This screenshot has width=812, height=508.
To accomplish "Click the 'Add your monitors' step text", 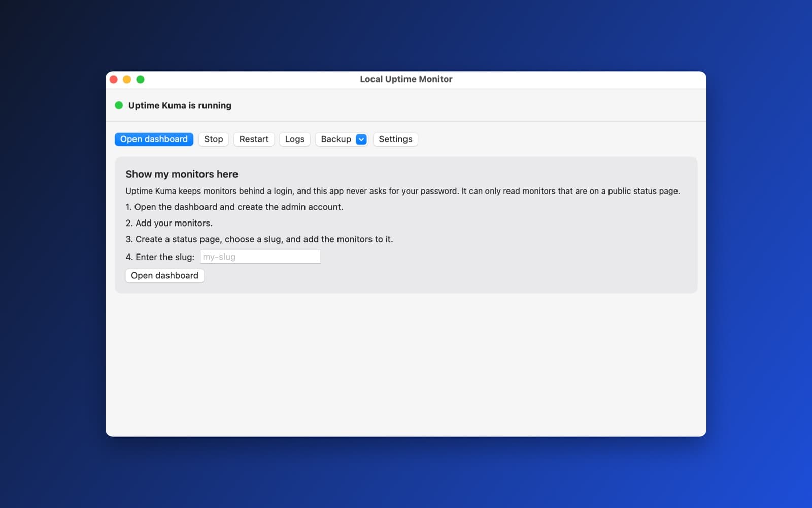I will pyautogui.click(x=169, y=223).
